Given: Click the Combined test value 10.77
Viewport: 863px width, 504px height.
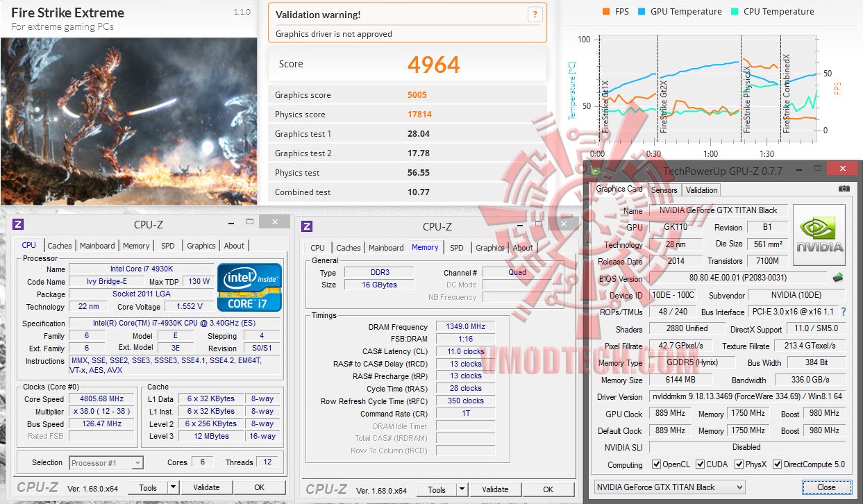Looking at the screenshot, I should click(x=419, y=192).
